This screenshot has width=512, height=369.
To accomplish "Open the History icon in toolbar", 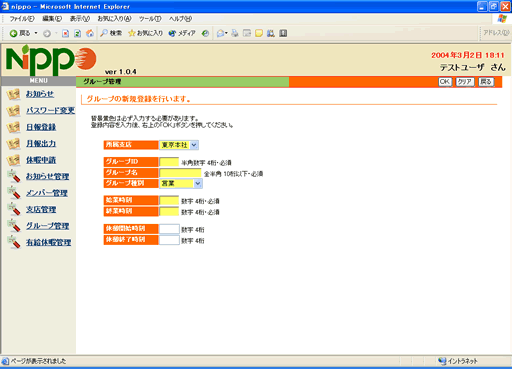I will click(206, 33).
